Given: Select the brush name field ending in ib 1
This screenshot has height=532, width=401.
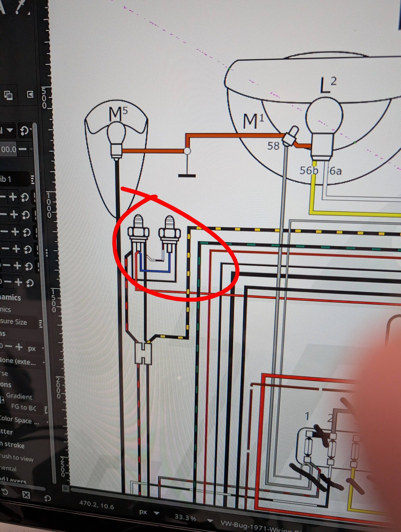Looking at the screenshot, I should [14, 179].
